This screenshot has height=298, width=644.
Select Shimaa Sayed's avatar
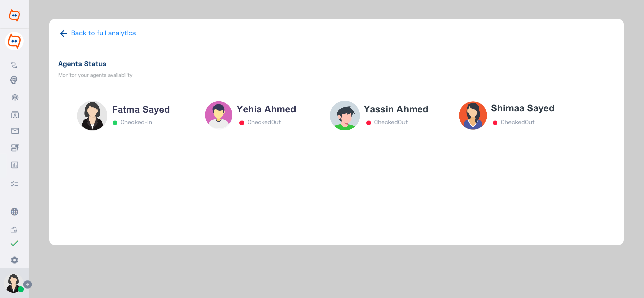[473, 116]
